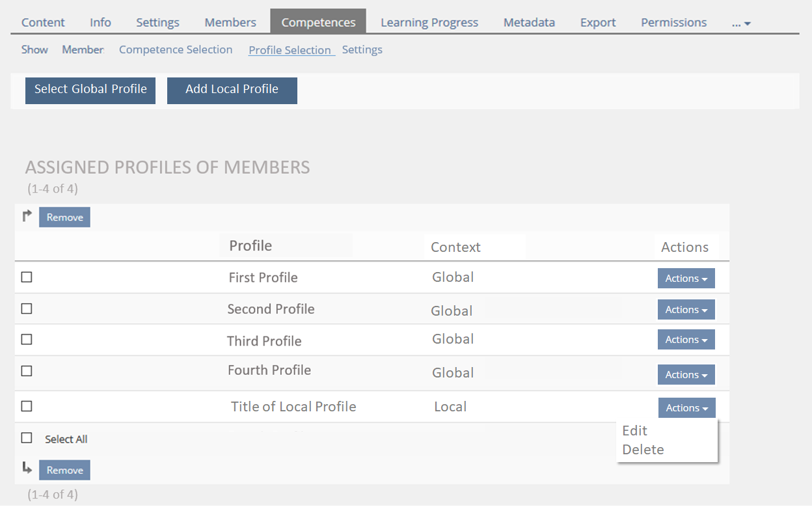Screen dimensions: 812x507
Task: Click the bottom Remove button
Action: click(64, 470)
